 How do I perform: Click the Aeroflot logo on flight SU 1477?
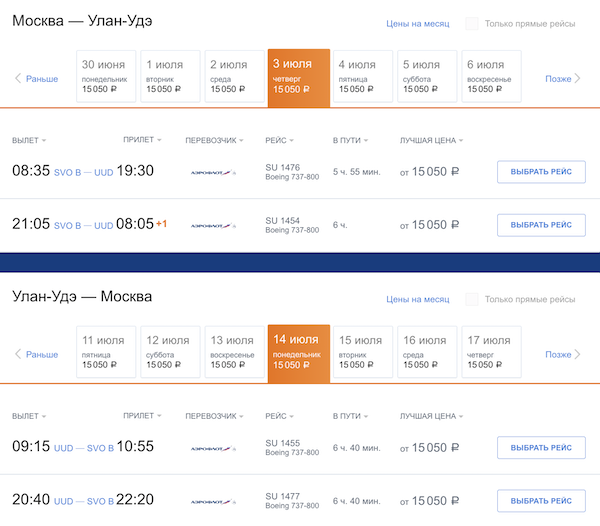coord(212,501)
